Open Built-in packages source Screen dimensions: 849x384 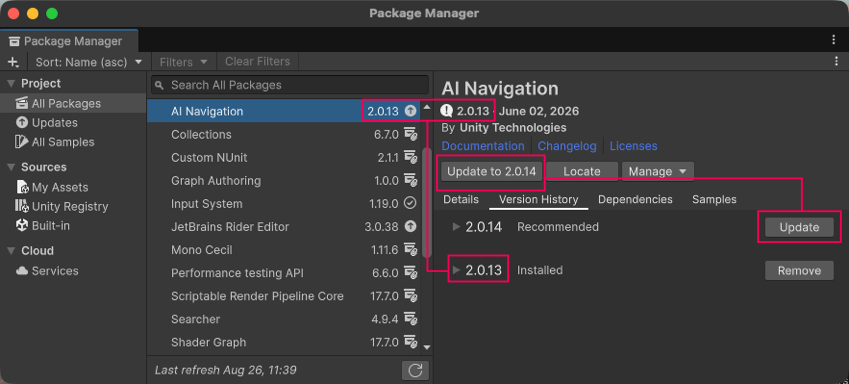73,226
